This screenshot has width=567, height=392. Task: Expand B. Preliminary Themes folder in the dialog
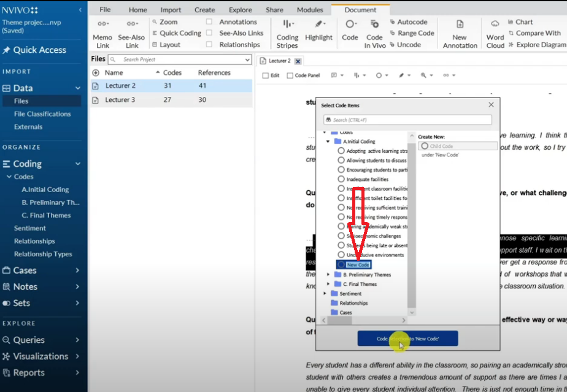click(328, 274)
